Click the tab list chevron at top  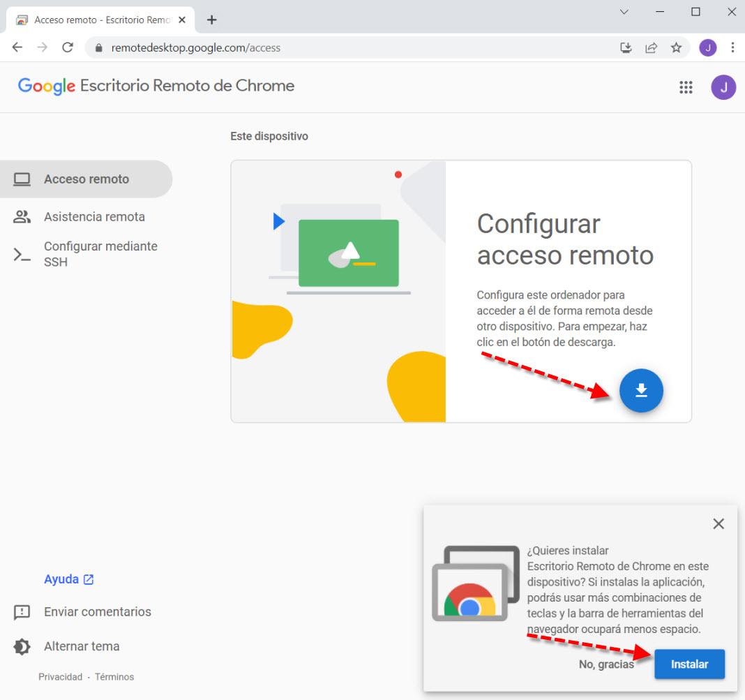point(625,12)
